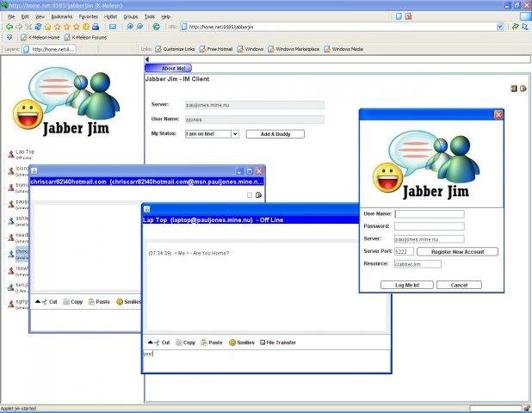This screenshot has height=413, width=532.
Task: Click the browser URL address field
Action: tap(342, 27)
